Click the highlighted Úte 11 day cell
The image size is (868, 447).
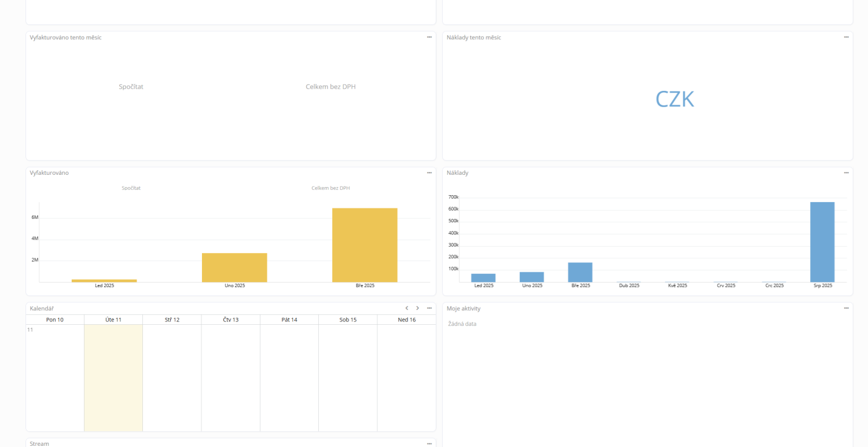[113, 378]
